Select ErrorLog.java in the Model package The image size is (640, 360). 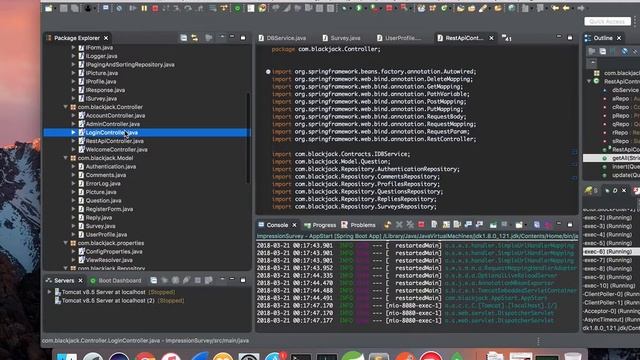(x=103, y=183)
